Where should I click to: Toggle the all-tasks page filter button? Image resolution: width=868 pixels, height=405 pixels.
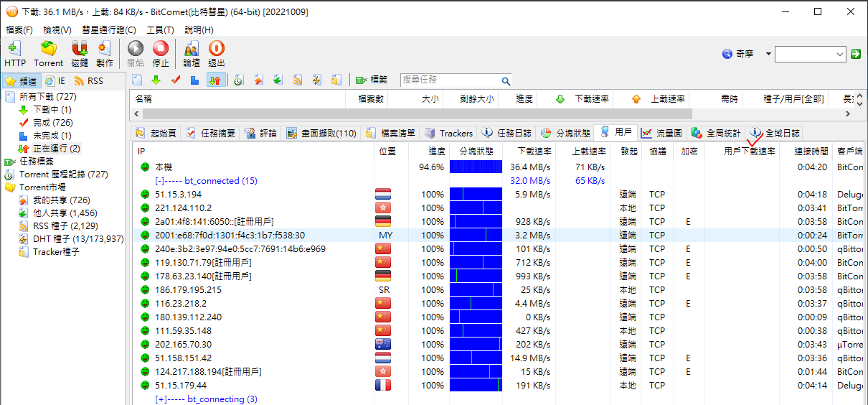click(137, 80)
